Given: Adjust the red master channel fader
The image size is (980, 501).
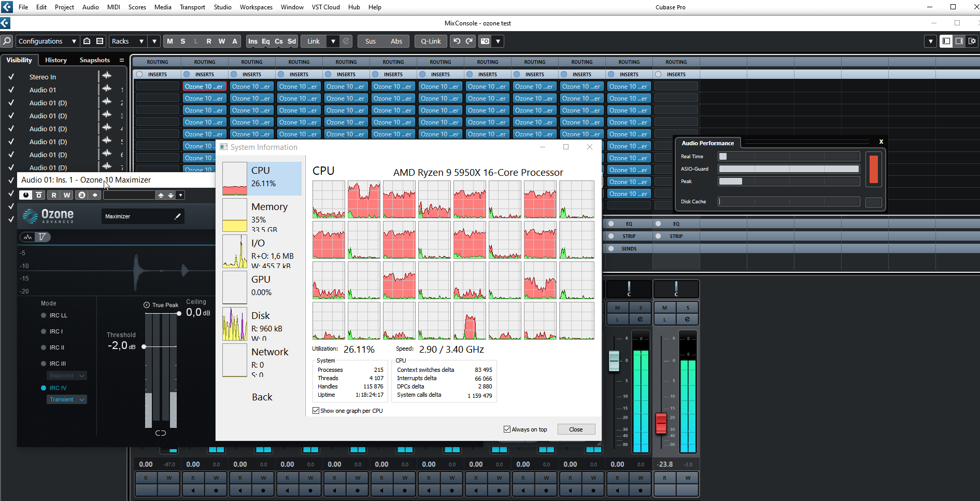Looking at the screenshot, I should [661, 423].
